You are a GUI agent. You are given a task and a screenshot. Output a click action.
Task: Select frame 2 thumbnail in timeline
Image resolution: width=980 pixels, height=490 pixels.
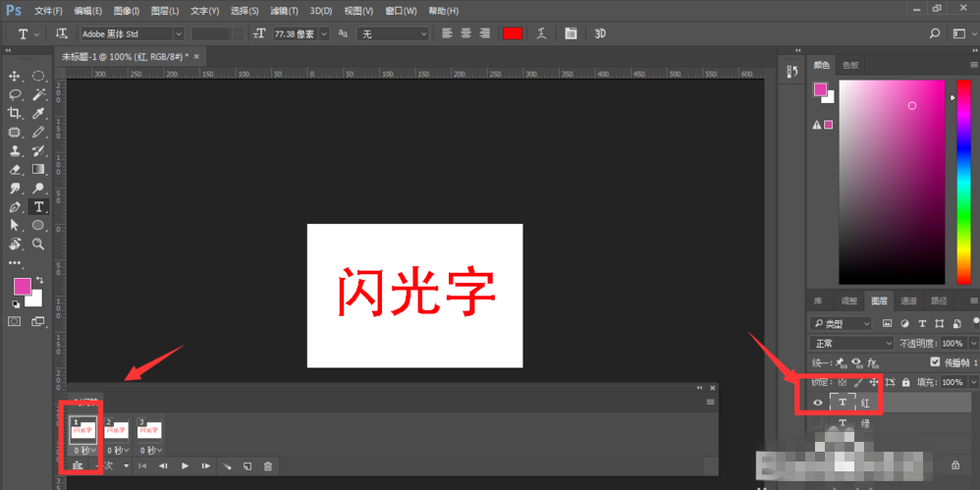coord(116,430)
